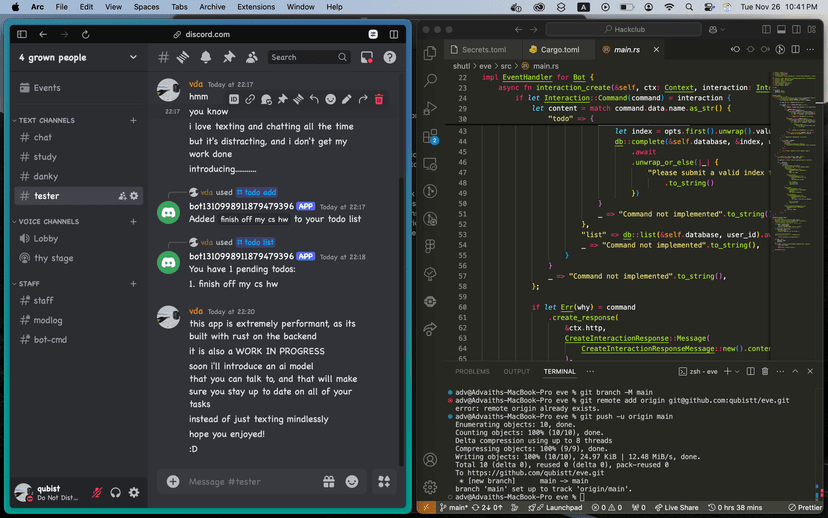Viewport: 828px width, 518px height.
Task: Edit message using the pencil icon
Action: click(347, 99)
